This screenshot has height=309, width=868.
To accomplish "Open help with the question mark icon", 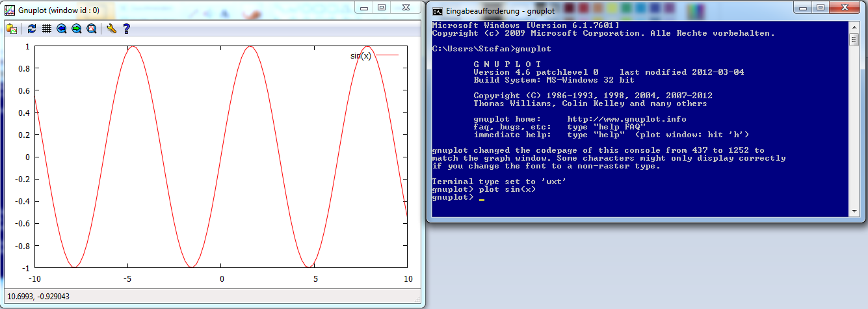I will (x=126, y=29).
